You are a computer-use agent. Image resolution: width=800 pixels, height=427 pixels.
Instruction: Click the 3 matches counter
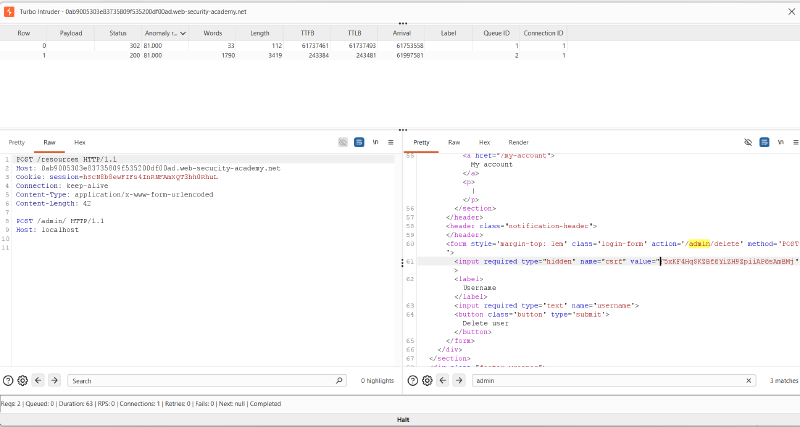coord(785,381)
